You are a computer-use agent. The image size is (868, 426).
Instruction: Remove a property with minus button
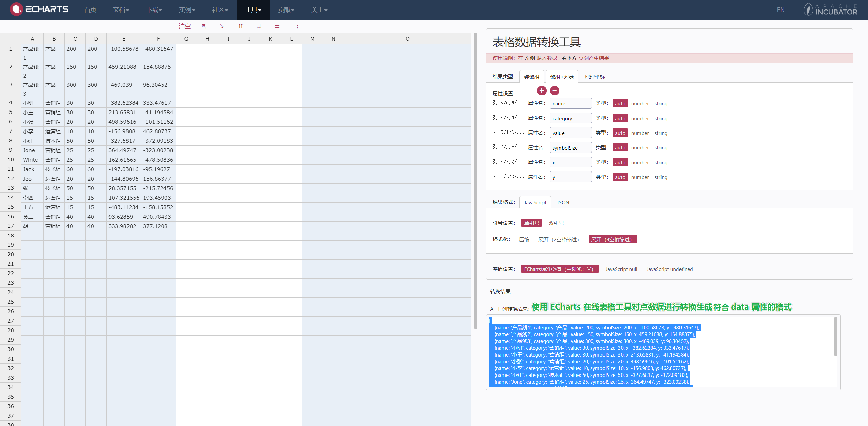pyautogui.click(x=555, y=90)
